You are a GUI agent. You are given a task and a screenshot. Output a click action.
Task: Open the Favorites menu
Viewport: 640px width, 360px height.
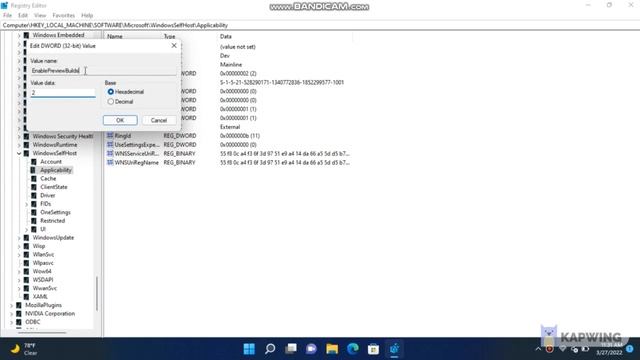tap(64, 16)
